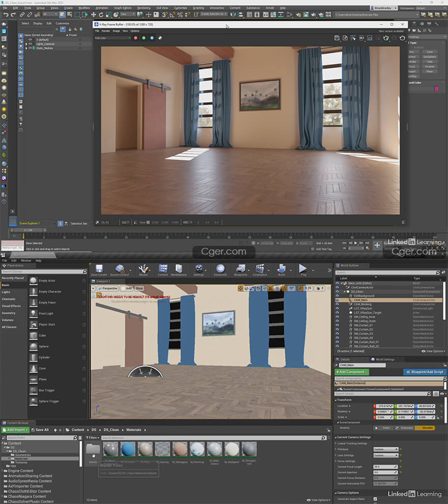Image resolution: width=448 pixels, height=504 pixels.
Task: Open Settings in Unreal toolbar
Action: pyautogui.click(x=199, y=270)
